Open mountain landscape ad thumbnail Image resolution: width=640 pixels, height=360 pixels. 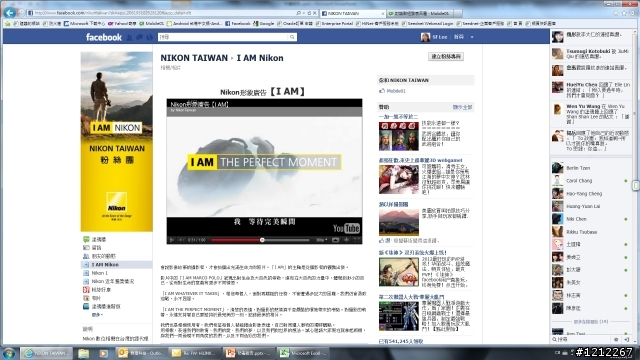(398, 222)
